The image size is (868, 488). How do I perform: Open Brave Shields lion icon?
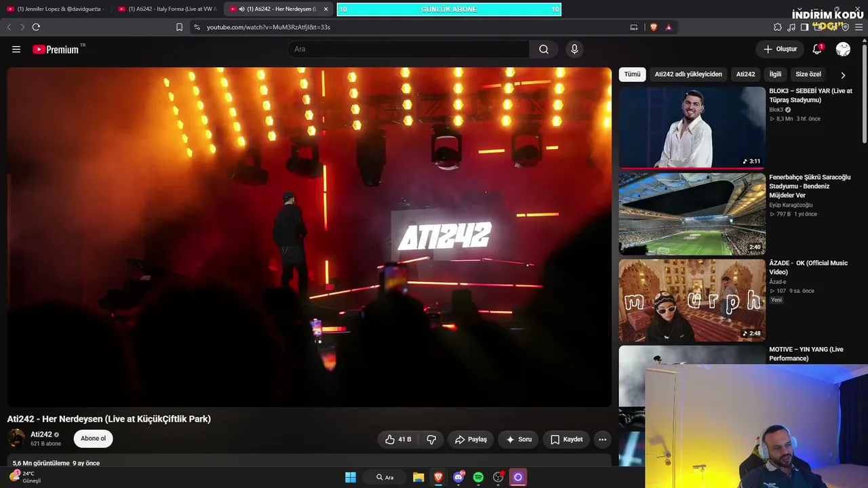(654, 27)
